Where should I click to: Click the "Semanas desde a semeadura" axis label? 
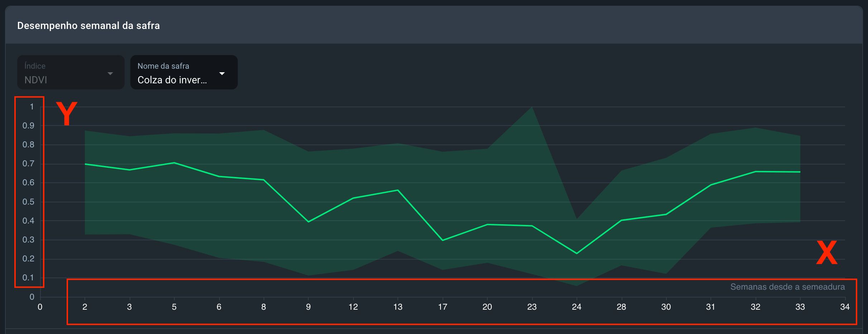pos(787,287)
